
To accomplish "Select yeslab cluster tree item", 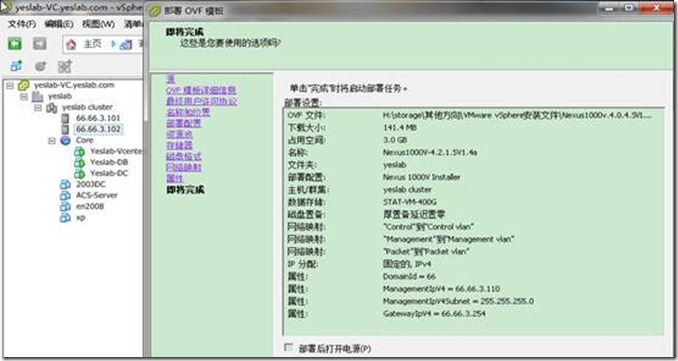I will (x=87, y=107).
